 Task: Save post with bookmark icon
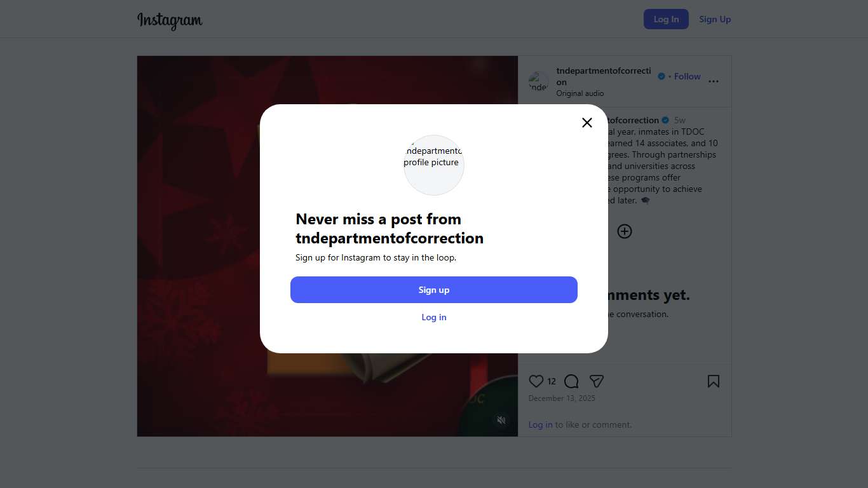(x=713, y=381)
